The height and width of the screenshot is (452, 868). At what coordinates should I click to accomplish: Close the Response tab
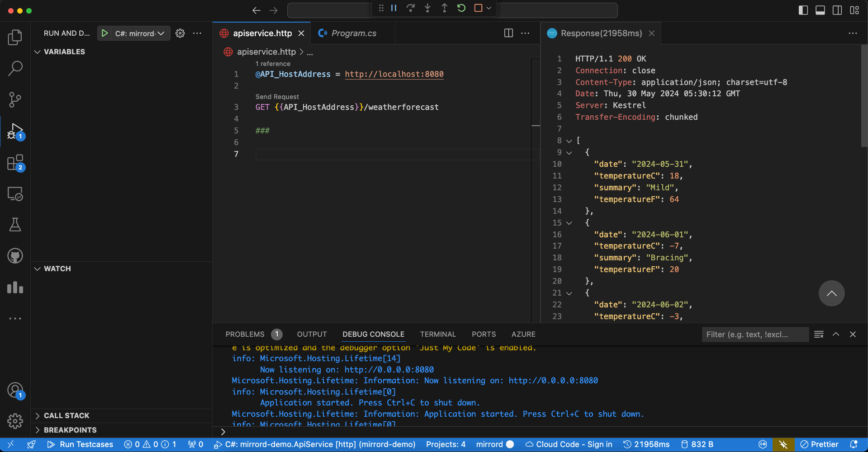tap(652, 33)
